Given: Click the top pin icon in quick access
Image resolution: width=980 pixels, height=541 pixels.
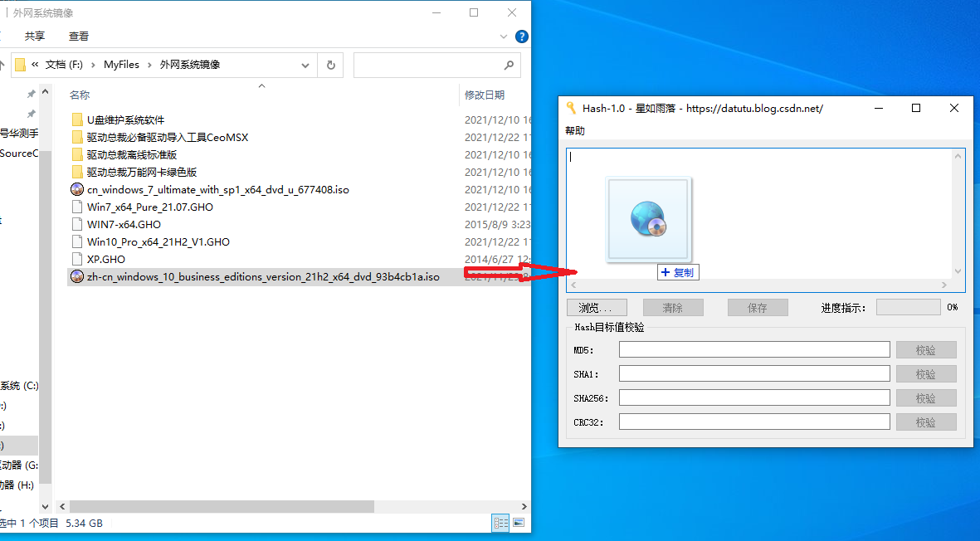Looking at the screenshot, I should coord(31,94).
